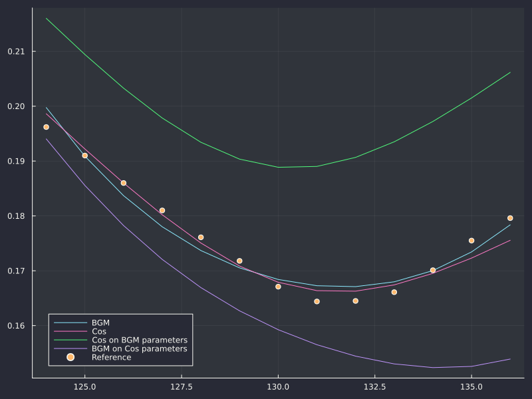The width and height of the screenshot is (532, 399).
Task: Click the purple line swatch in legend
Action: point(70,348)
